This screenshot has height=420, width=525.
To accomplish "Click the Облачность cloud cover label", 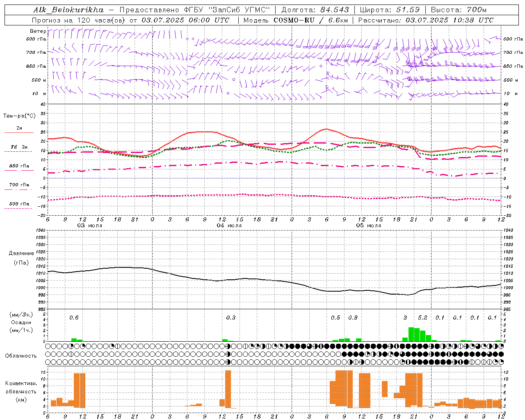I will pyautogui.click(x=21, y=356).
